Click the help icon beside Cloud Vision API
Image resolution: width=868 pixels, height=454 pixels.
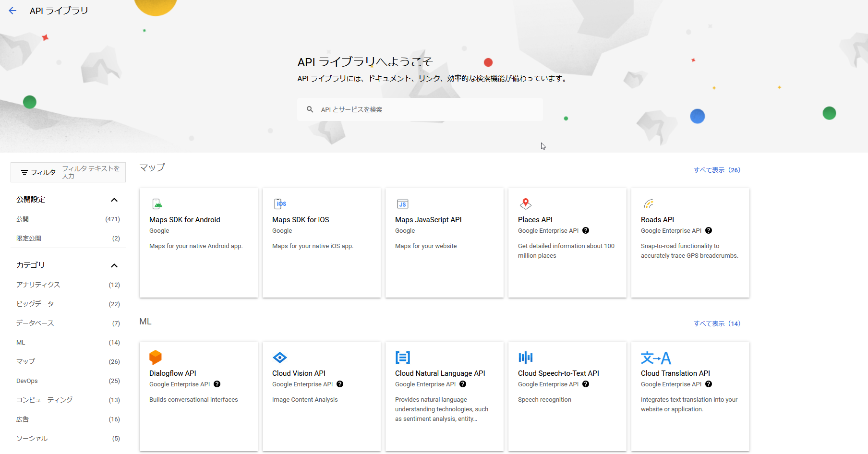click(x=340, y=384)
